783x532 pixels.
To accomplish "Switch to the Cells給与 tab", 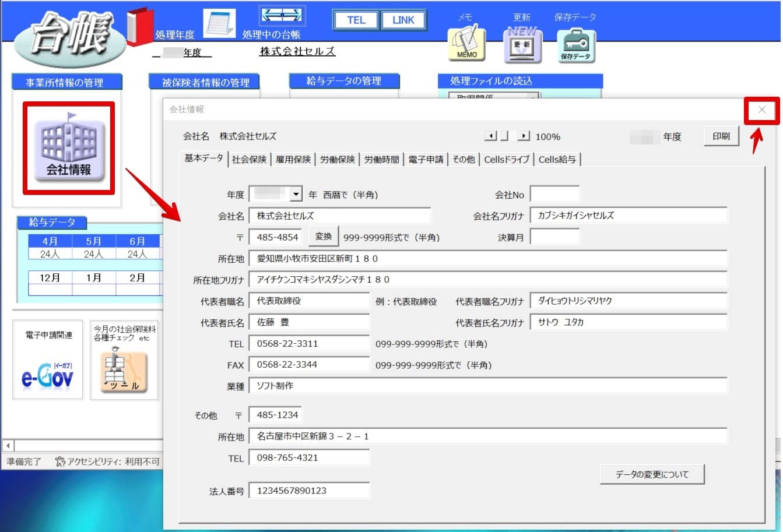I will tap(557, 159).
